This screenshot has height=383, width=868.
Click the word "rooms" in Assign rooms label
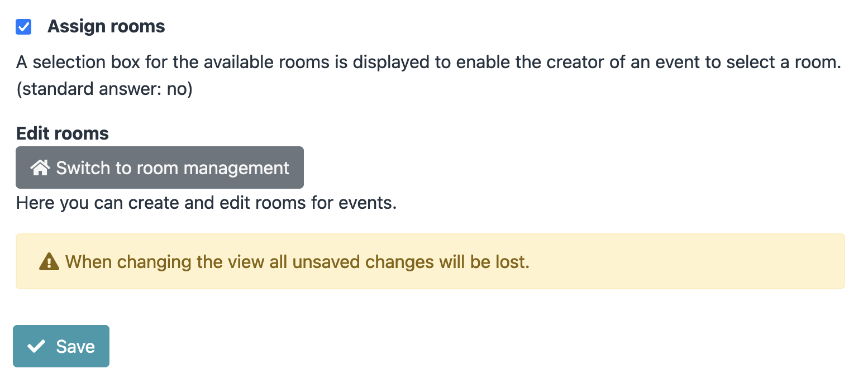137,27
